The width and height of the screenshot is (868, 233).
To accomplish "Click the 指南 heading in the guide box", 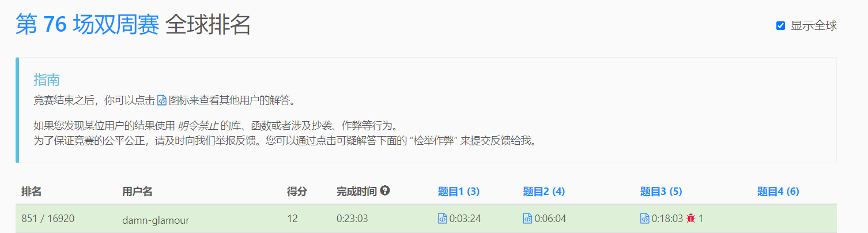I will (x=47, y=80).
